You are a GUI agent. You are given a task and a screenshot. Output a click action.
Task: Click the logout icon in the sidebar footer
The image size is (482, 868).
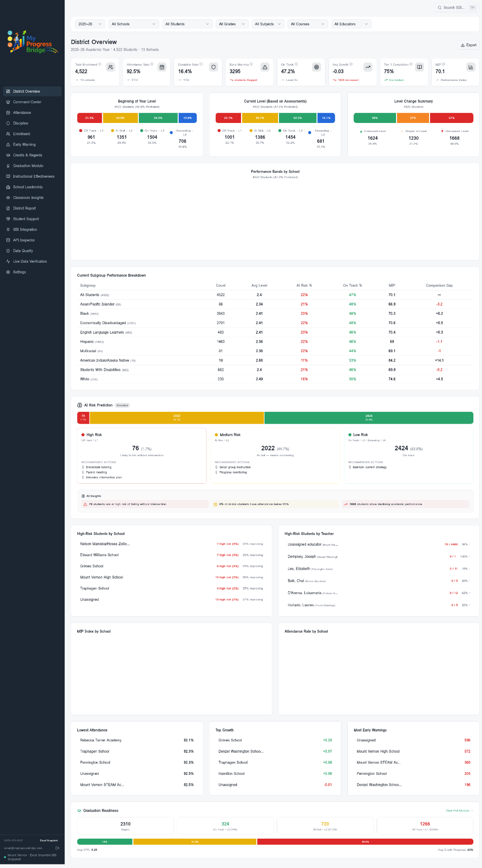tap(57, 848)
